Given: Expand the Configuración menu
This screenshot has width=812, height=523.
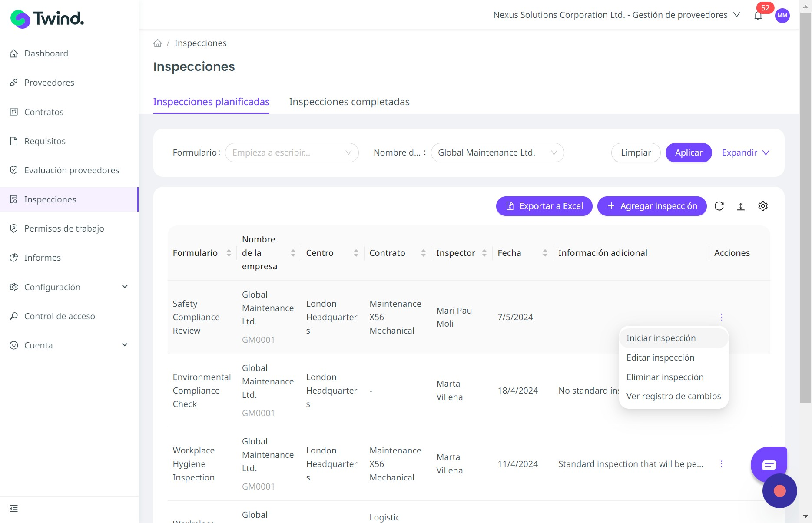Looking at the screenshot, I should pos(69,287).
